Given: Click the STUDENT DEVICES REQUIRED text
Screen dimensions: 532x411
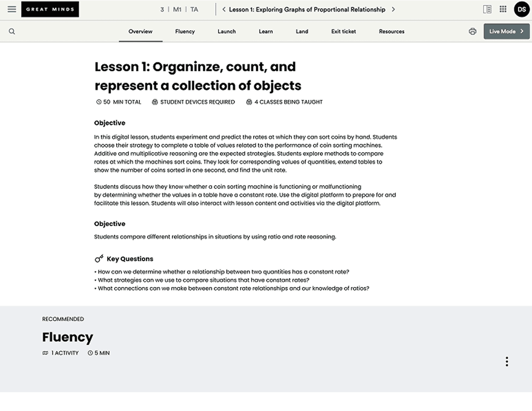Looking at the screenshot, I should point(197,102).
